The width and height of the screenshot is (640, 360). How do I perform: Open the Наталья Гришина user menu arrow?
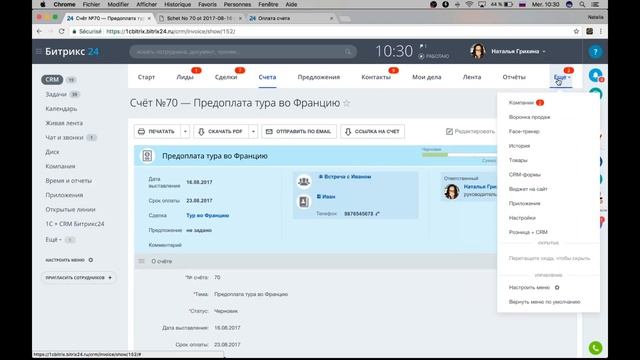coord(544,51)
